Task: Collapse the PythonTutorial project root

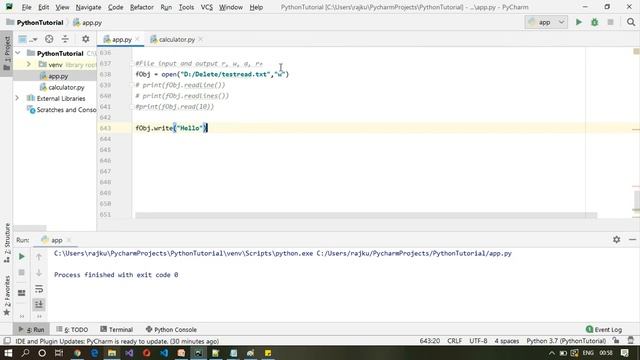Action: 18,53
